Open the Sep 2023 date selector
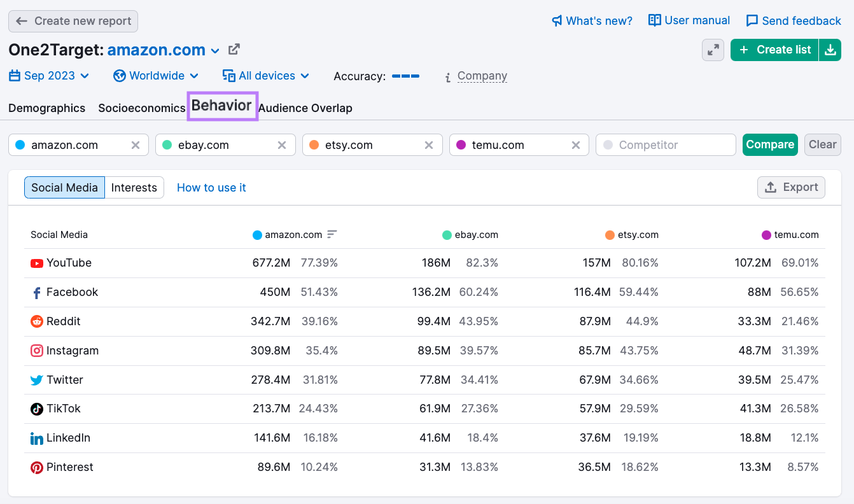The height and width of the screenshot is (504, 854). tap(49, 75)
